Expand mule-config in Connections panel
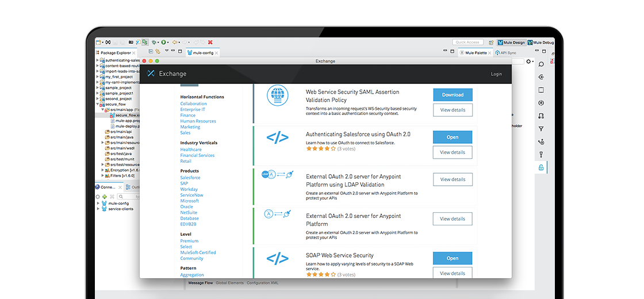The width and height of the screenshot is (644, 299). [97, 204]
